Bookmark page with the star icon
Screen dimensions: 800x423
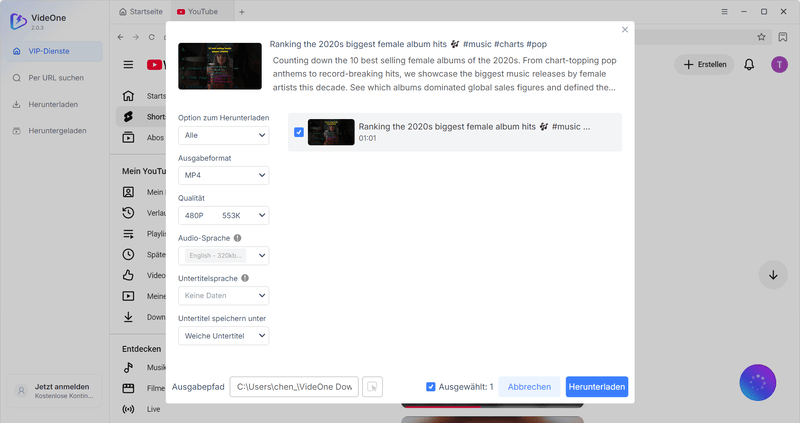761,37
